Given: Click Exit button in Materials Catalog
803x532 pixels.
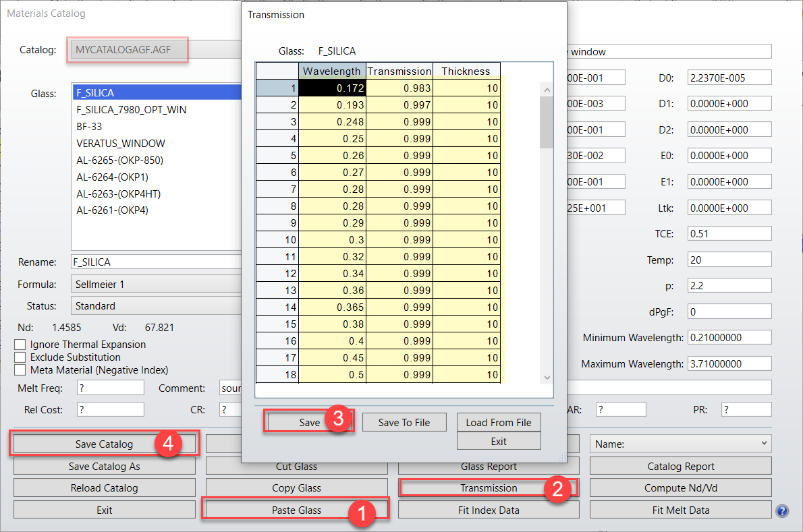Looking at the screenshot, I should point(104,510).
